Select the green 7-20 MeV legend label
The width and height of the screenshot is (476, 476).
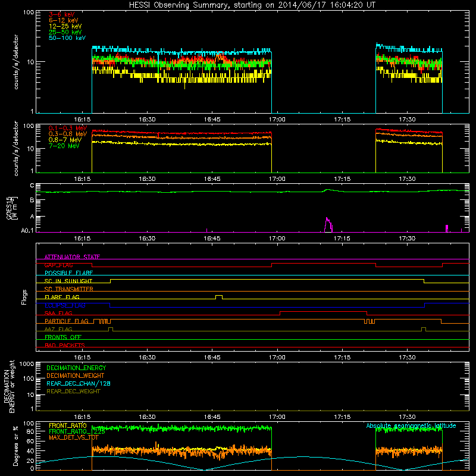[x=64, y=146]
